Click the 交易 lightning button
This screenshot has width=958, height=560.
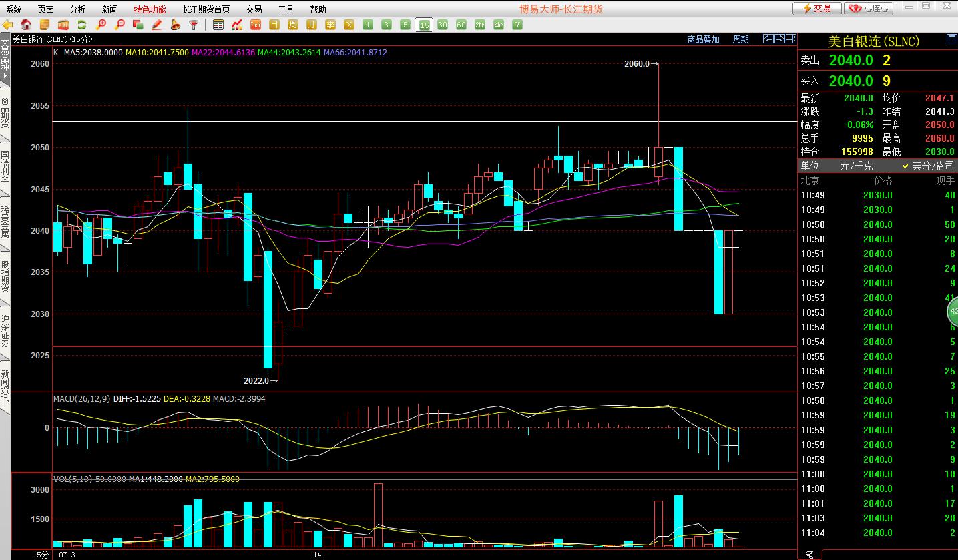(816, 9)
